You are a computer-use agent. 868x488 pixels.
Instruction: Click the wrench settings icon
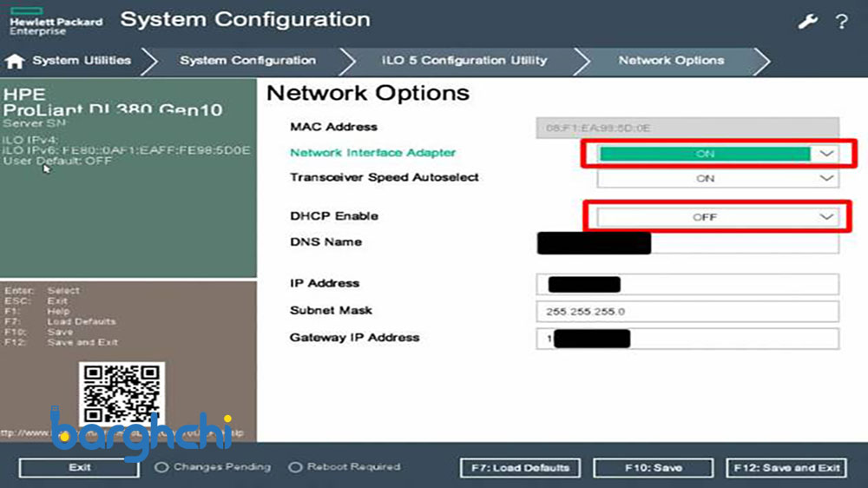click(808, 22)
